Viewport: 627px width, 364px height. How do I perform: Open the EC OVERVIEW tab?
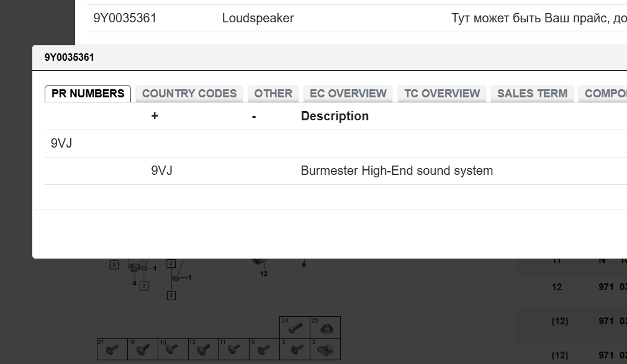(x=348, y=94)
